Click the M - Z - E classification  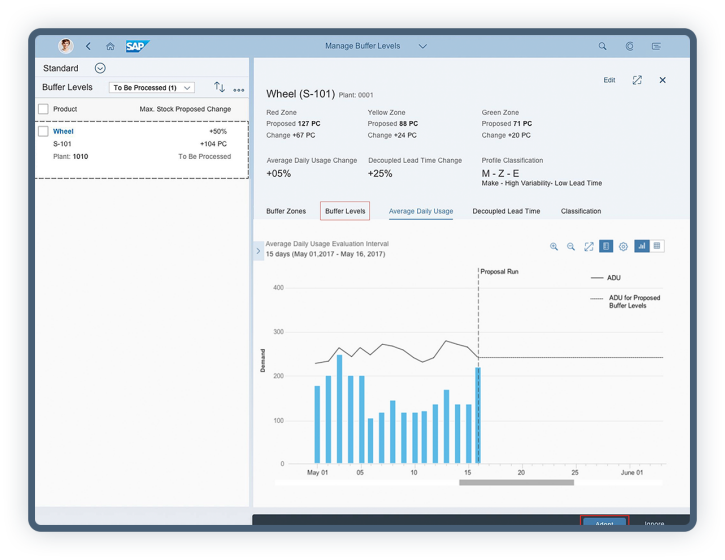point(500,173)
